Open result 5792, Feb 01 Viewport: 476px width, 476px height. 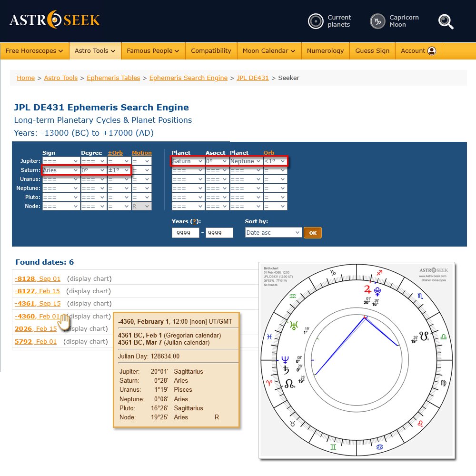point(36,341)
